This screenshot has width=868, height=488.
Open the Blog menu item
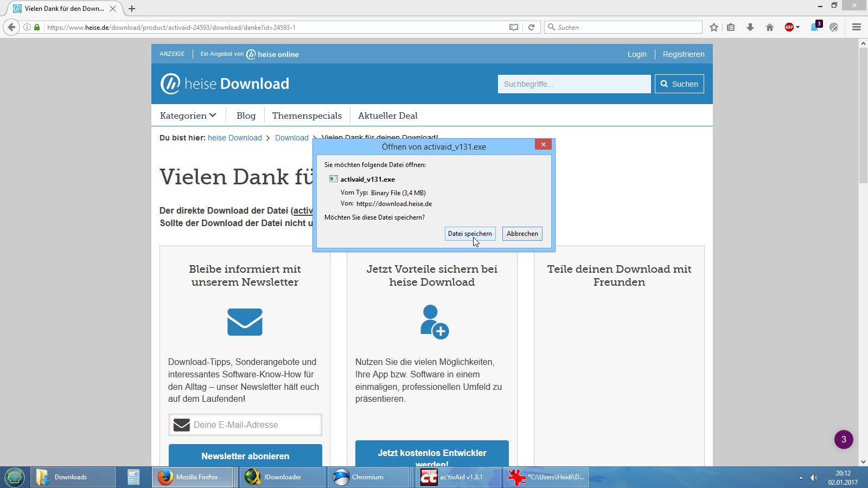coord(246,115)
